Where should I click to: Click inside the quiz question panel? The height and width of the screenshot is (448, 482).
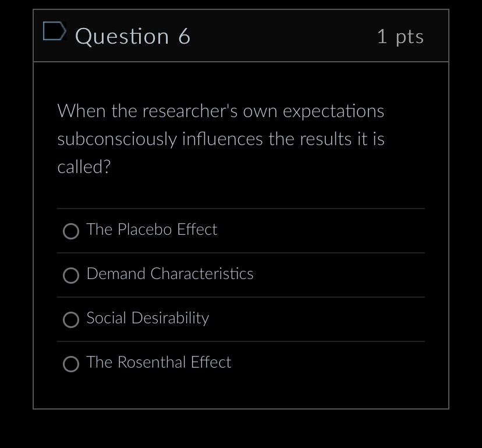coord(241,233)
